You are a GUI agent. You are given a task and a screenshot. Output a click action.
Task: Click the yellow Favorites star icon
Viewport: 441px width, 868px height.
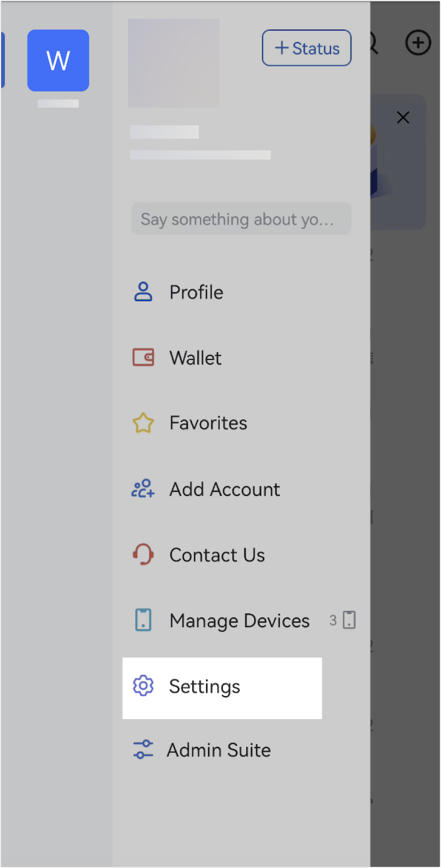[x=143, y=423]
